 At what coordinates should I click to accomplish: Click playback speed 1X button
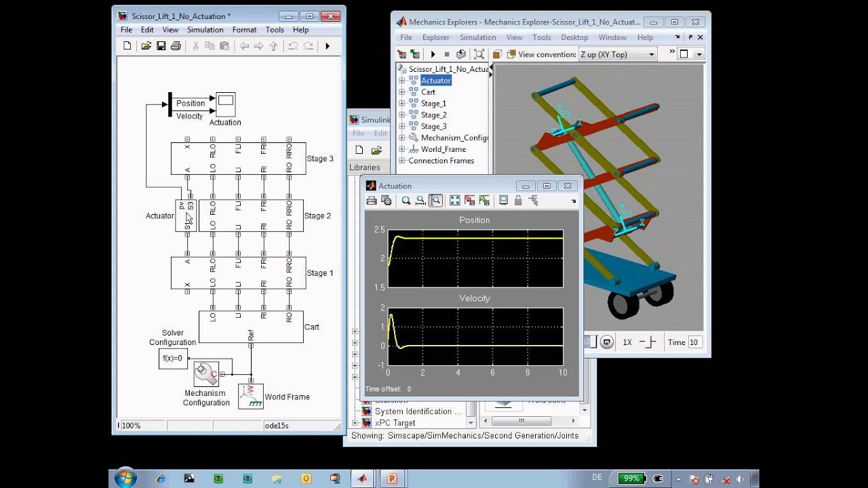click(627, 342)
